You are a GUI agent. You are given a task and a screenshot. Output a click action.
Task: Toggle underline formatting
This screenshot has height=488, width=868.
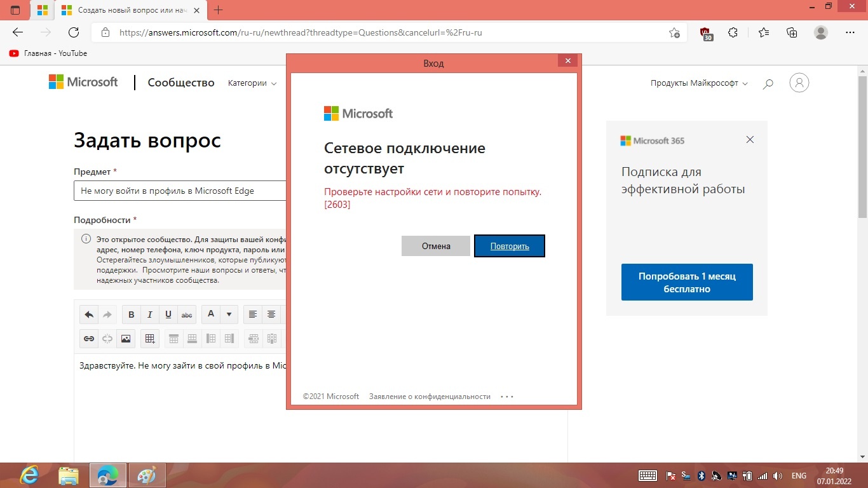tap(168, 315)
